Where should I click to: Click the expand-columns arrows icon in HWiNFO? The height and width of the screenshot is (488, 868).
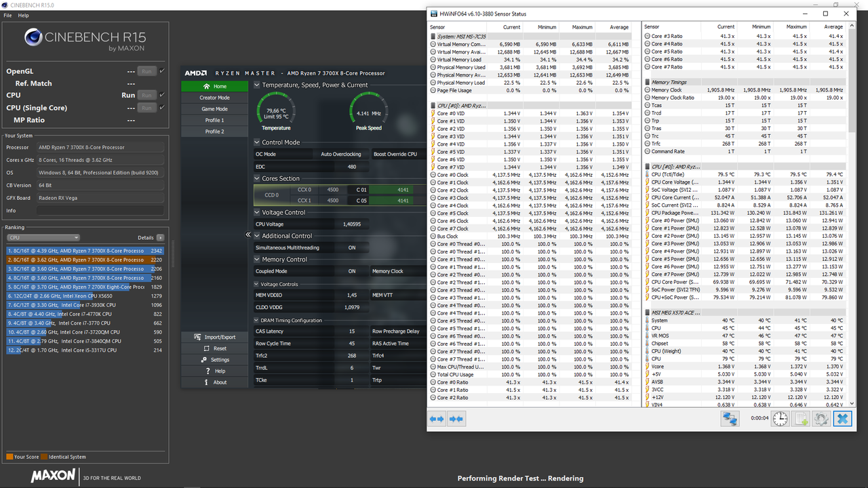pos(437,420)
